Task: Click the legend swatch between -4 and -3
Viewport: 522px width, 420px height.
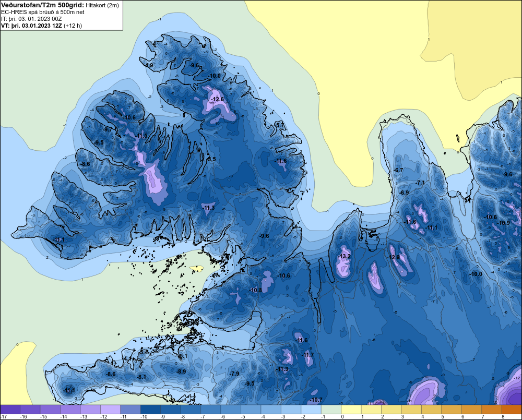Action: click(x=271, y=410)
